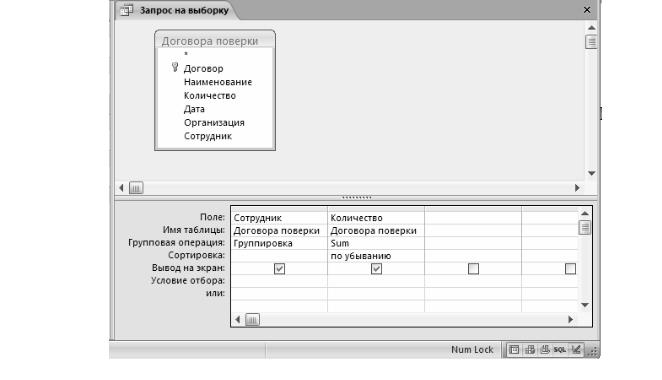Click right arrow of table pane horizontal scrollbar
This screenshot has width=662, height=380.
[577, 188]
